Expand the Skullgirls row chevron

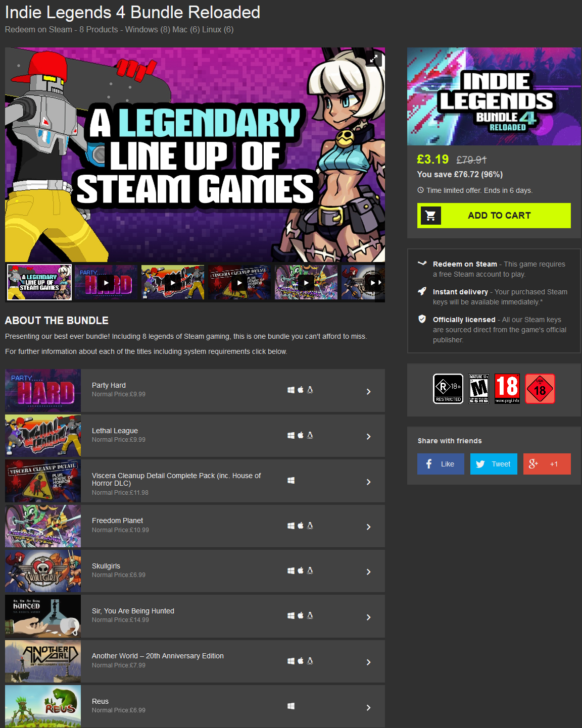point(369,572)
